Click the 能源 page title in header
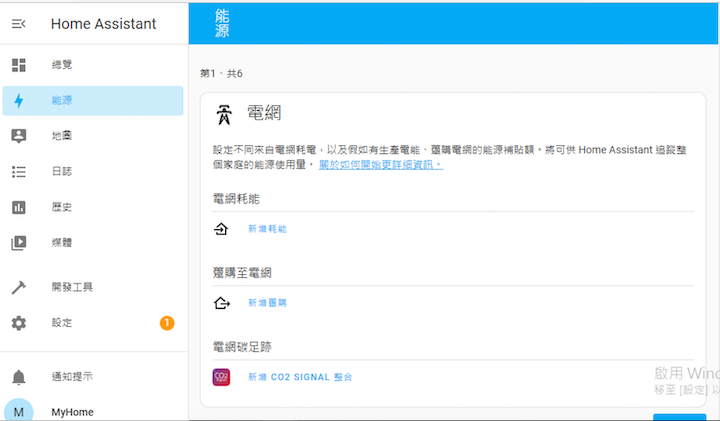Image resolution: width=720 pixels, height=421 pixels. click(222, 23)
